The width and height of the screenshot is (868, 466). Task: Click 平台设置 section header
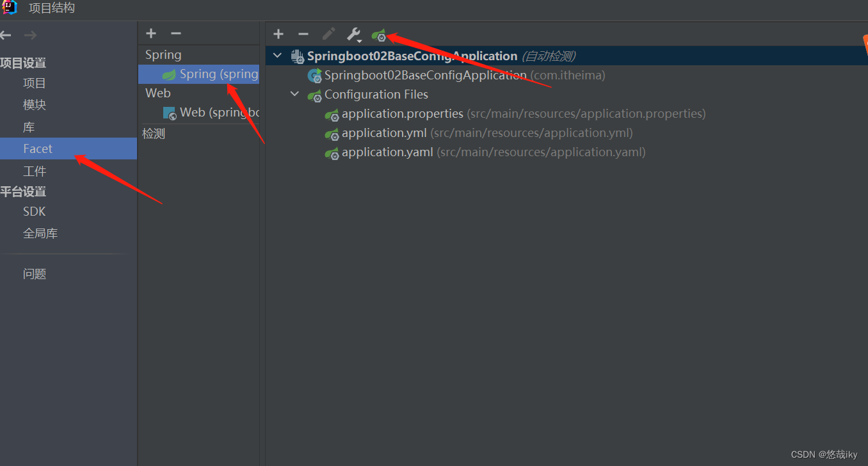click(23, 191)
